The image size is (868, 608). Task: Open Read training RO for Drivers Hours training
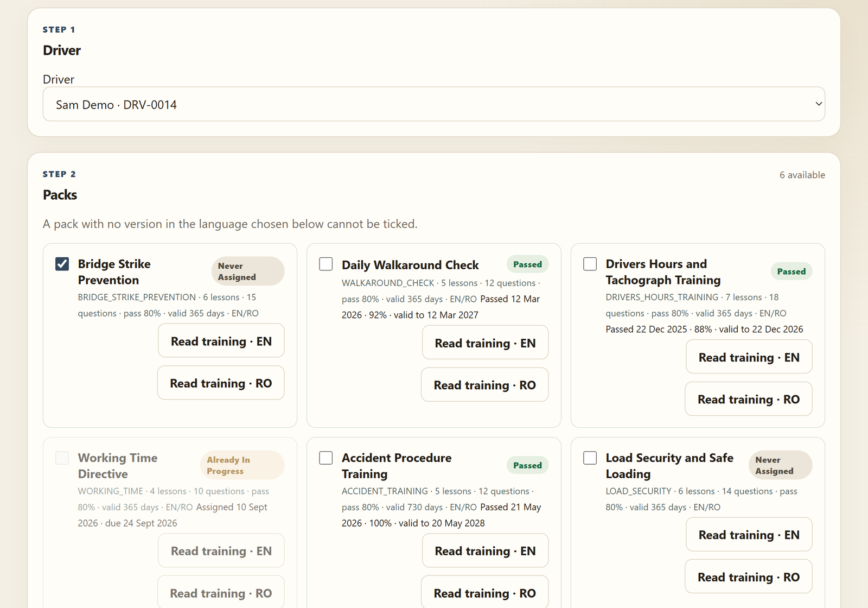[x=749, y=400]
